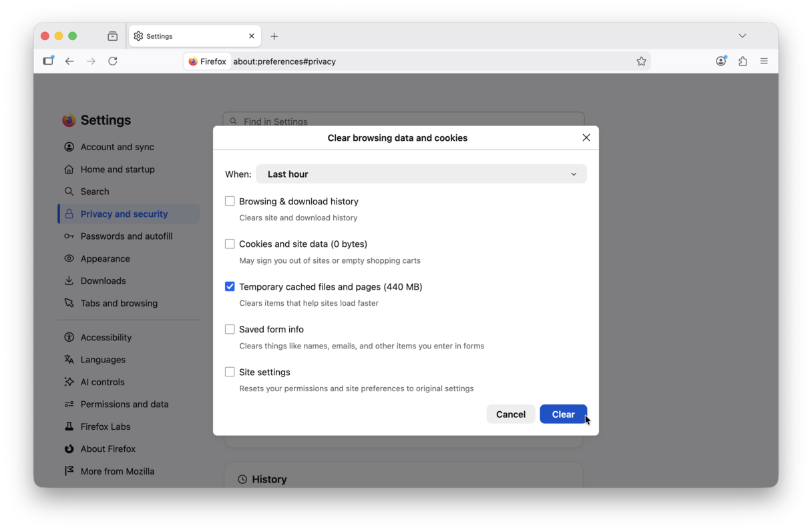Open More from Mozilla page
812x532 pixels.
(x=129, y=471)
